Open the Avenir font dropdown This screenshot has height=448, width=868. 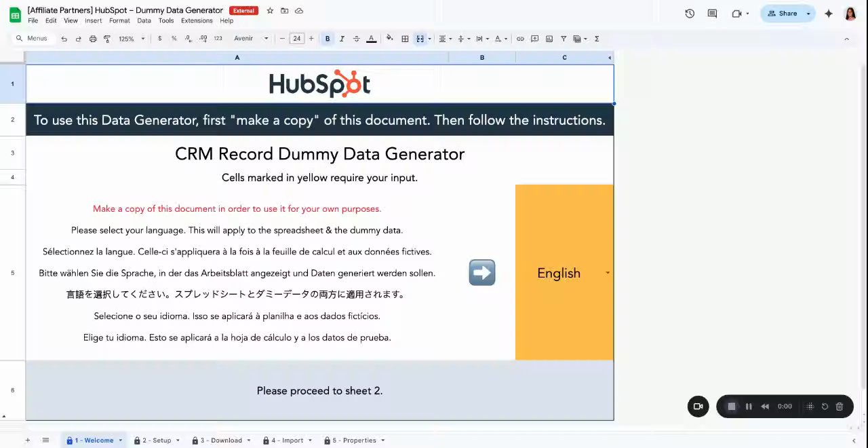251,39
